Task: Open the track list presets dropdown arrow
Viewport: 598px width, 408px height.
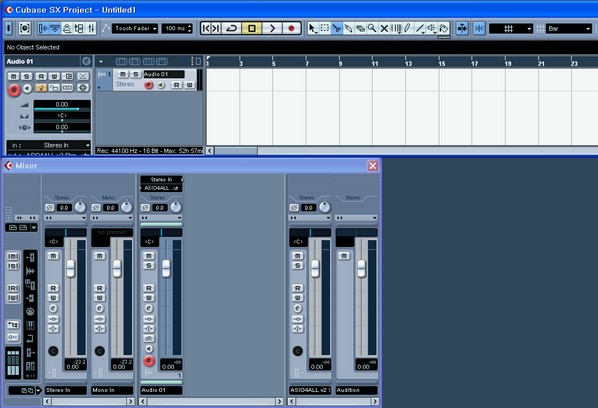Action: 101,61
